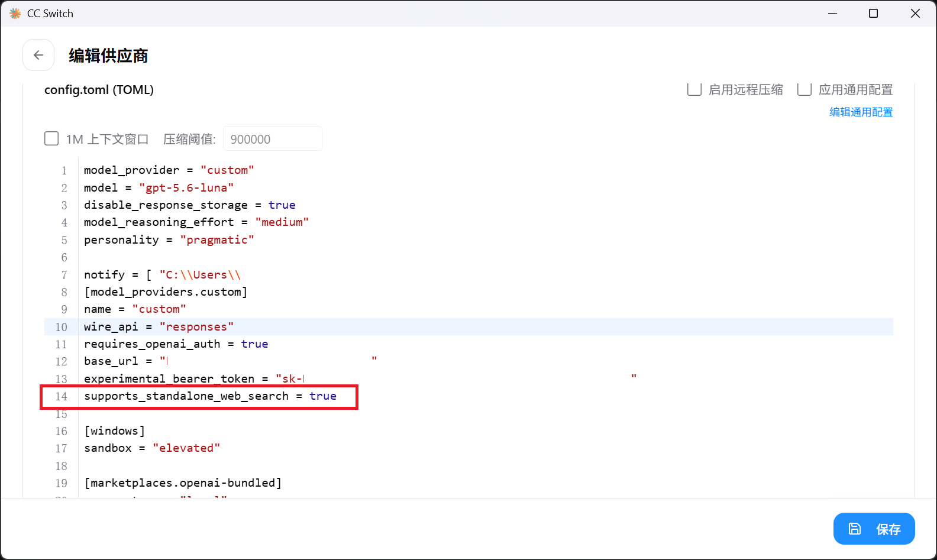
Task: Click the [model_providers.custom] section header
Action: pyautogui.click(x=166, y=292)
